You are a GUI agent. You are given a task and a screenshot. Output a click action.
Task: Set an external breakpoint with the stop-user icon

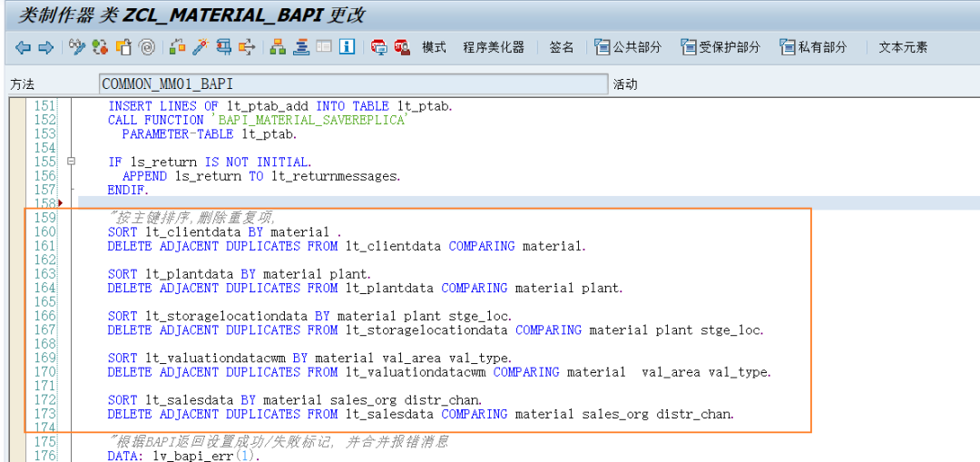click(x=402, y=47)
